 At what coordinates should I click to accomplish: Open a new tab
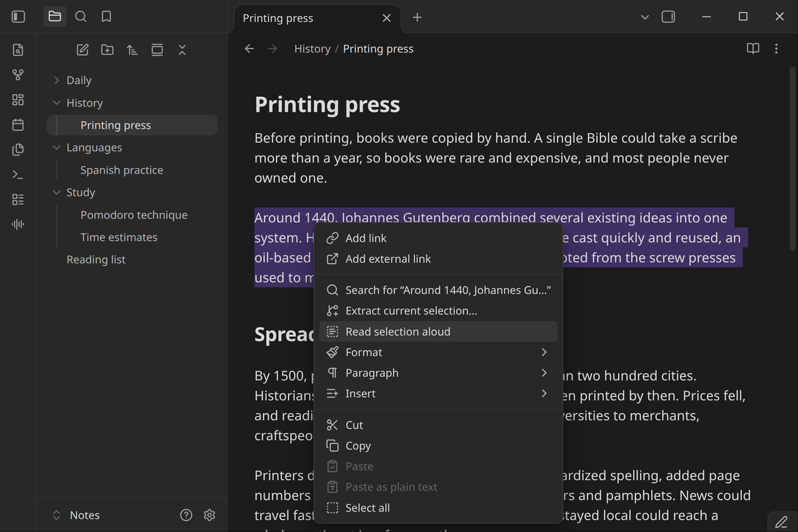pos(417,17)
